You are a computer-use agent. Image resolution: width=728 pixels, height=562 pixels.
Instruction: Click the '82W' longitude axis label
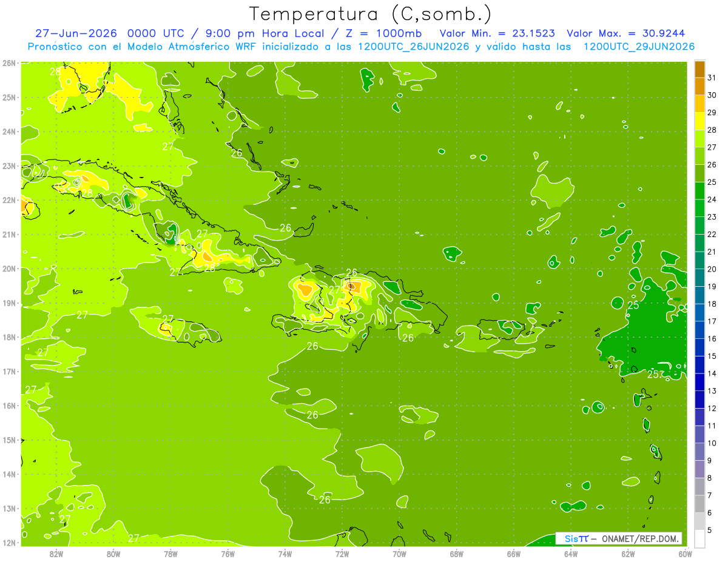[x=56, y=554]
